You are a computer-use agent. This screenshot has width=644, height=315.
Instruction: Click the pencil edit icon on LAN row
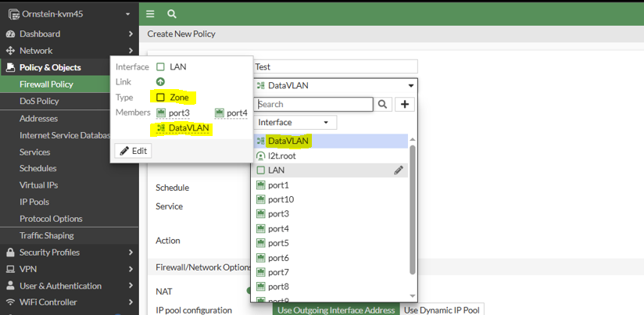click(x=398, y=170)
